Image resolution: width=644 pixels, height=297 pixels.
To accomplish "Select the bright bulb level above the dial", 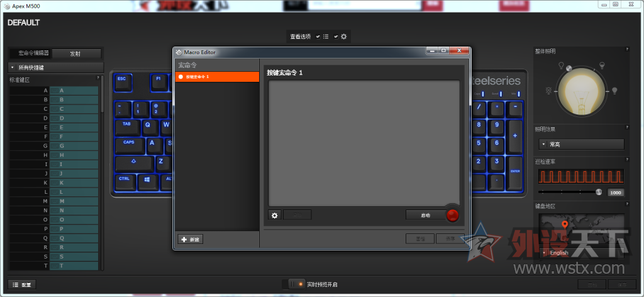I will click(x=602, y=65).
